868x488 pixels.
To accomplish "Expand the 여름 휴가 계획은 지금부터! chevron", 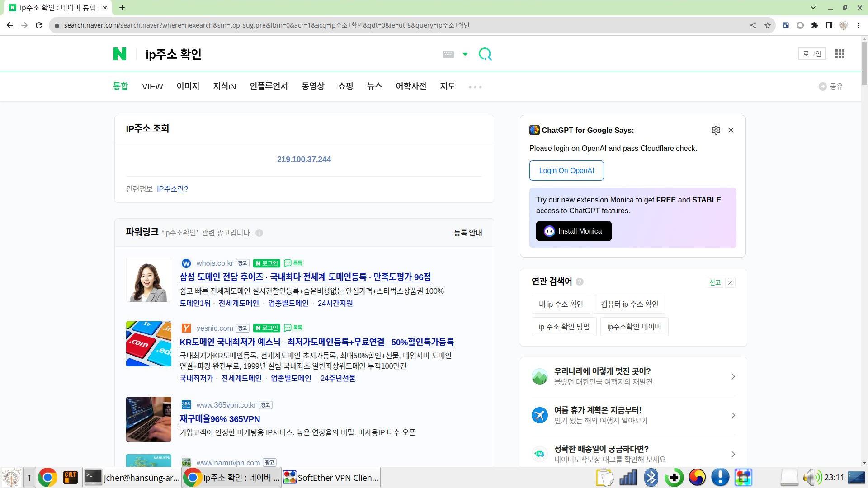I will coord(733,415).
